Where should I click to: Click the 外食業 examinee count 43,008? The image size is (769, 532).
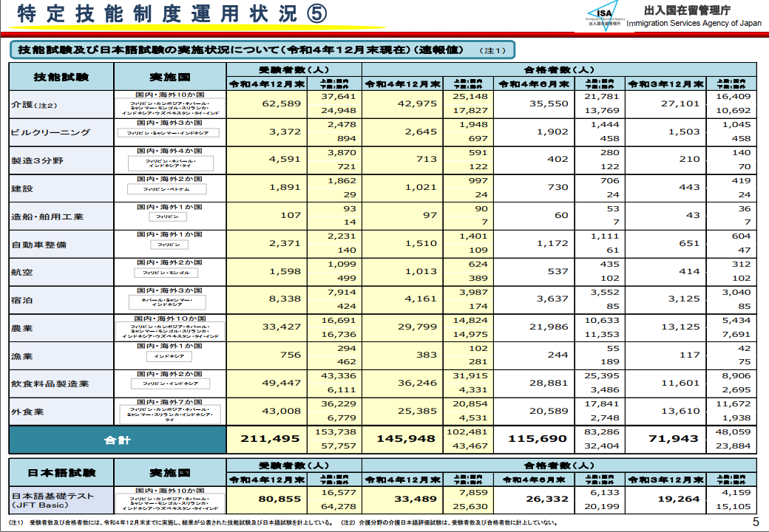[x=282, y=411]
